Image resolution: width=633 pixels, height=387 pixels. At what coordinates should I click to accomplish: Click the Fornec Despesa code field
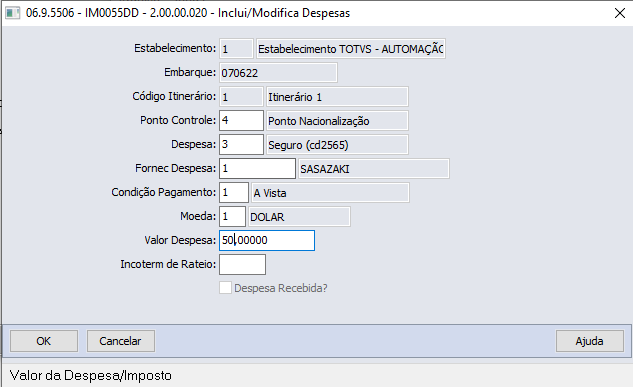(257, 168)
